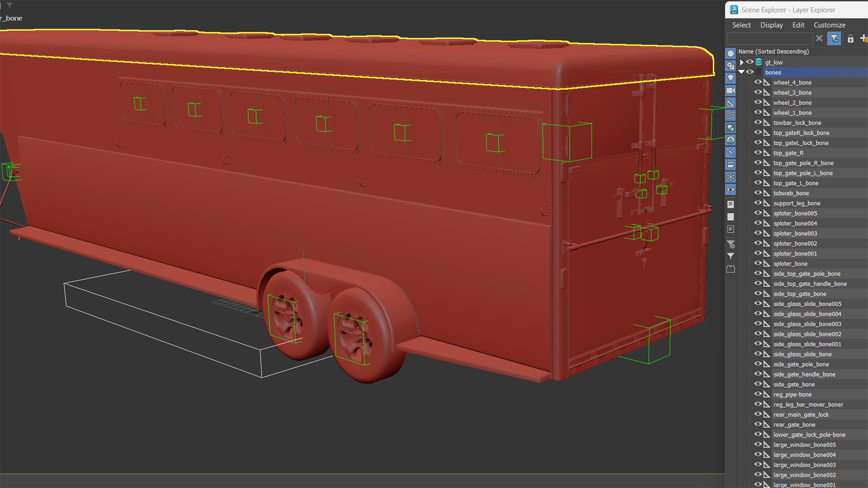Toggle Display Containers filter icon
The height and width of the screenshot is (488, 868).
tap(731, 165)
